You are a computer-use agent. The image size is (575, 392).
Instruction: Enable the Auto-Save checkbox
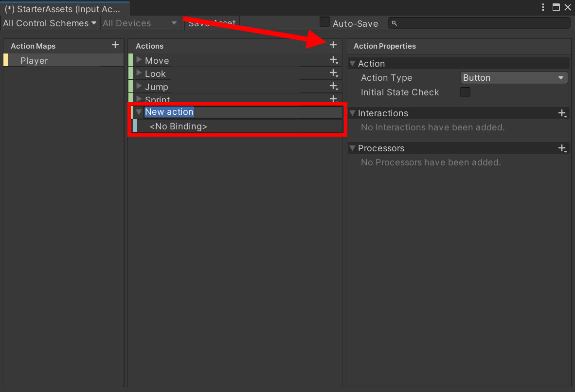pyautogui.click(x=324, y=22)
